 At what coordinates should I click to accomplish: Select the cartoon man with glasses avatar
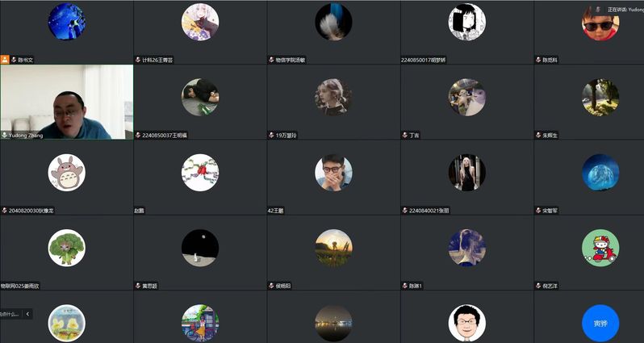tap(467, 324)
